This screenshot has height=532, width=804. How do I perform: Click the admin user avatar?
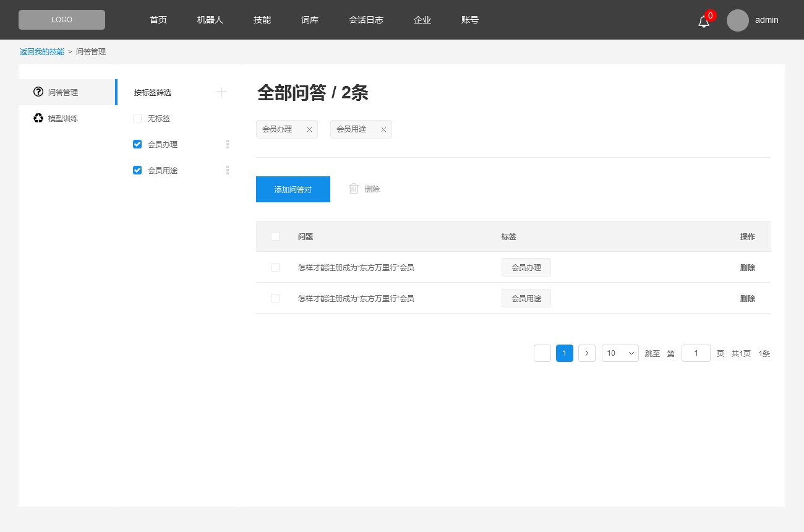click(738, 20)
